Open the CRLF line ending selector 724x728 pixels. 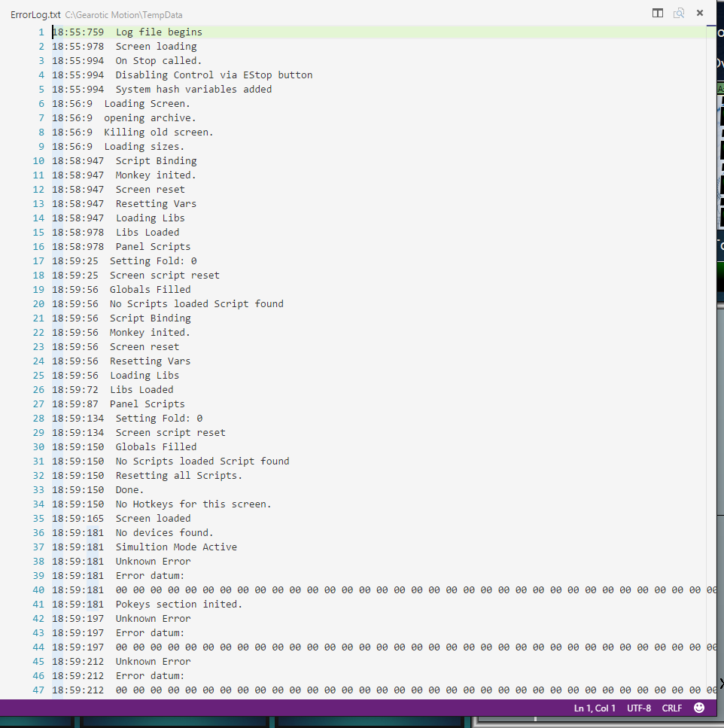click(672, 708)
